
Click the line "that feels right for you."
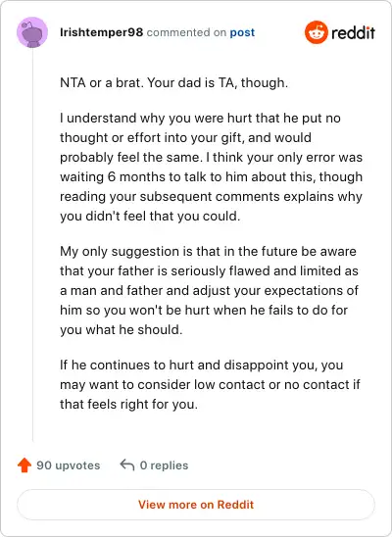click(128, 404)
